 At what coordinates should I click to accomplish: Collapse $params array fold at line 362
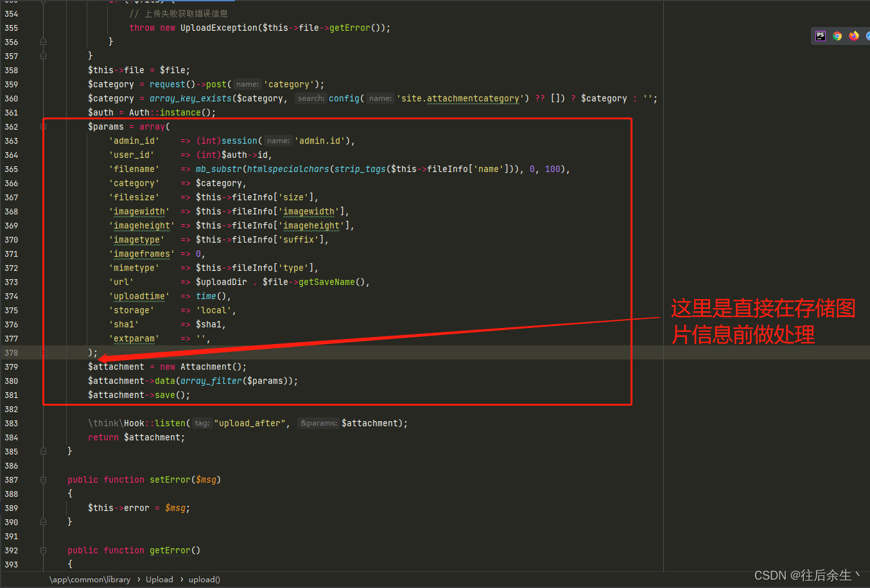pyautogui.click(x=43, y=126)
